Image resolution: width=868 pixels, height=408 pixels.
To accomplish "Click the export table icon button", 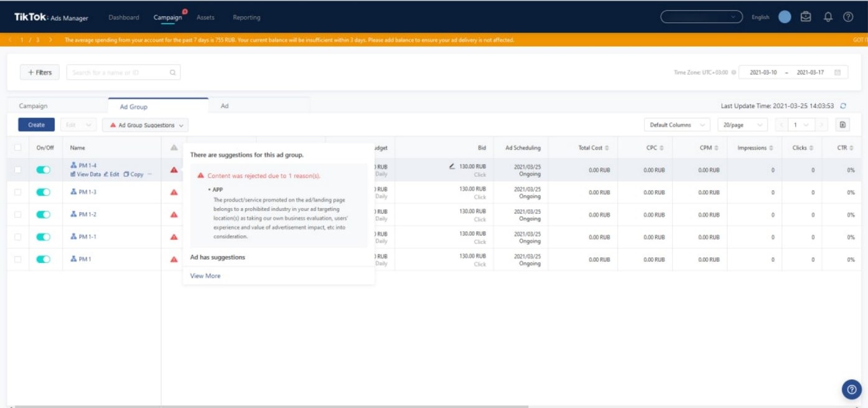I will [x=842, y=125].
